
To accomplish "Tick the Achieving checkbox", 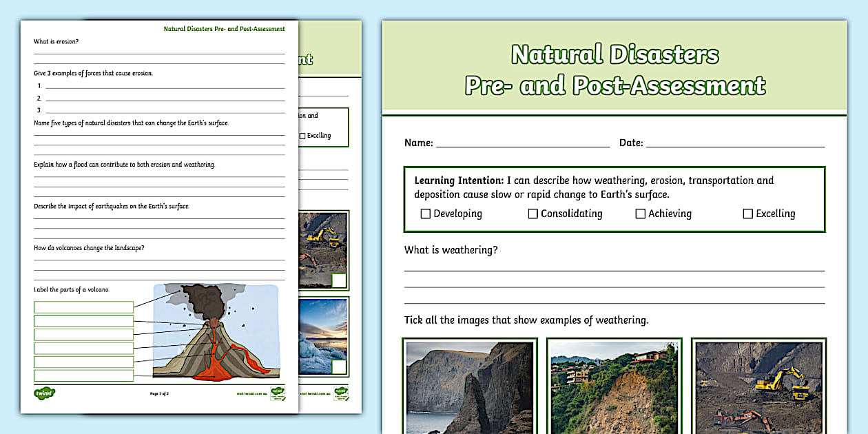I will (x=640, y=214).
